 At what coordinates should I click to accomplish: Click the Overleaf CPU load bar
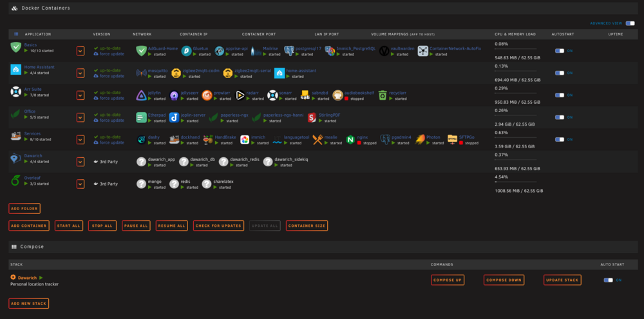point(515,181)
